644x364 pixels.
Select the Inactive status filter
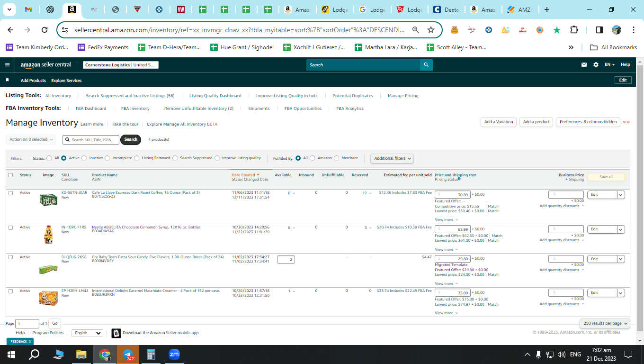84,158
